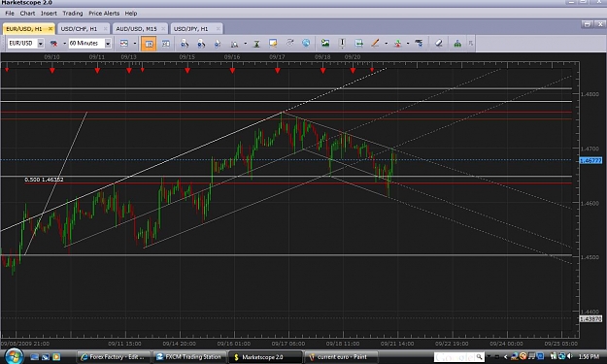
Task: Click the 0.500 1.46362 Fibonacci label
Action: 44,180
